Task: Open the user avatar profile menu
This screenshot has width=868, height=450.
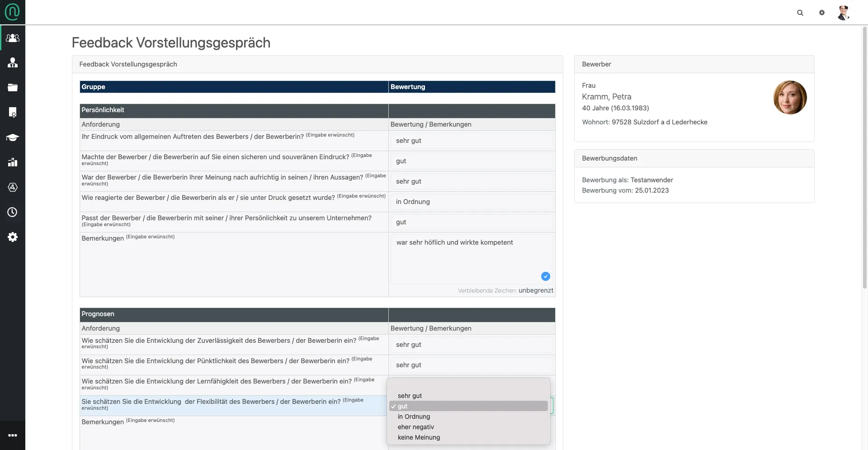Action: tap(844, 13)
